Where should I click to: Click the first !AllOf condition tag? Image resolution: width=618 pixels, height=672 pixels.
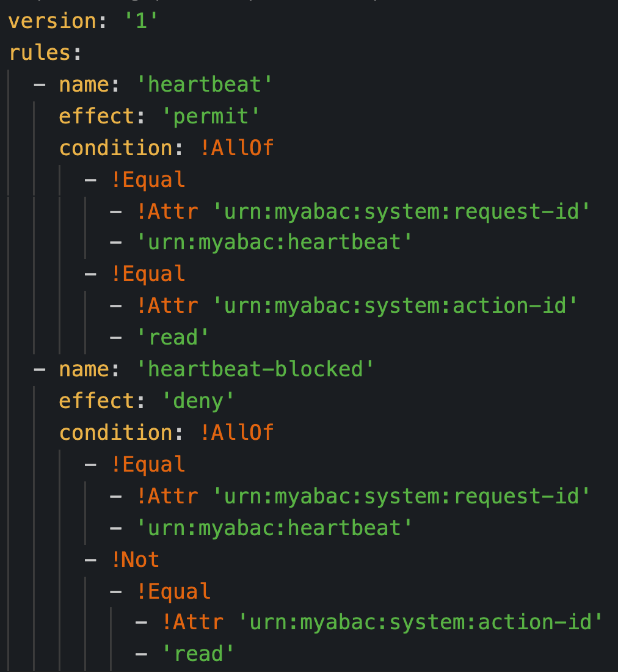point(236,148)
